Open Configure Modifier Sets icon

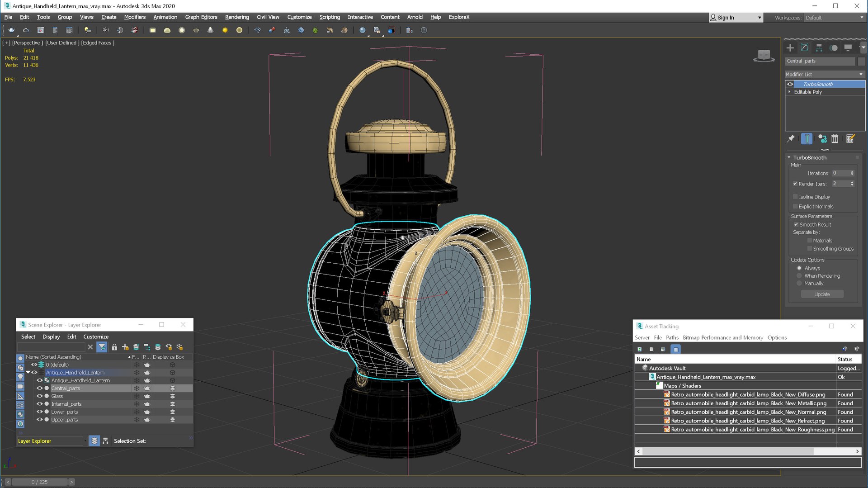coord(850,139)
